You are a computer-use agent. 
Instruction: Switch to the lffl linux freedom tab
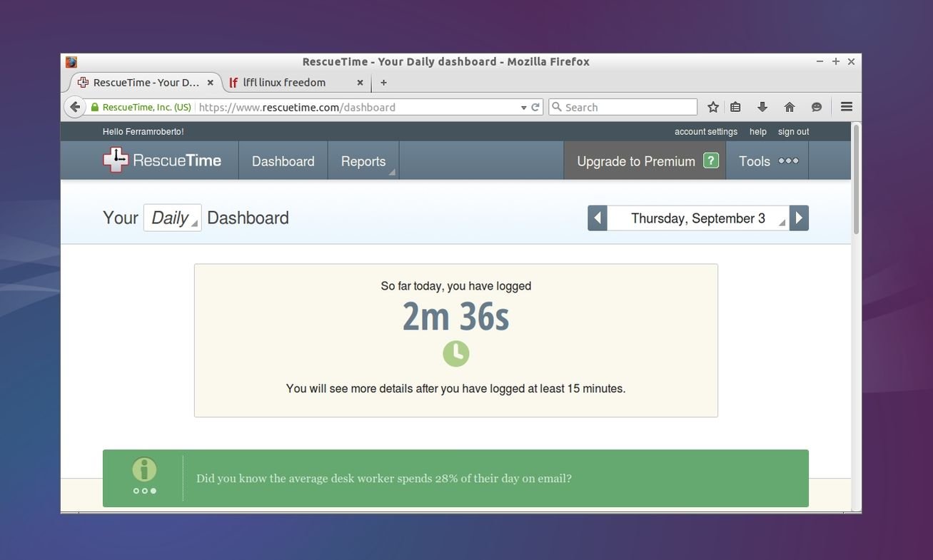pos(296,83)
